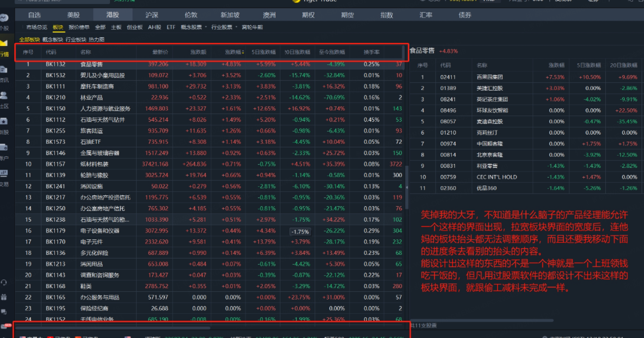644x338 pixels.
Task: Switch to the 伦敦 London tab
Action: 191,15
